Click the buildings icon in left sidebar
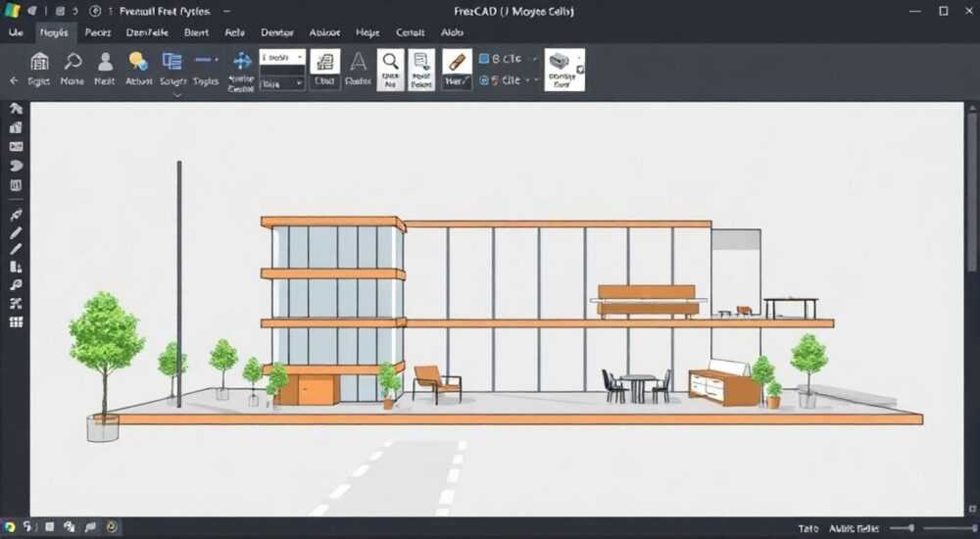Viewport: 980px width, 539px height. pos(16,128)
